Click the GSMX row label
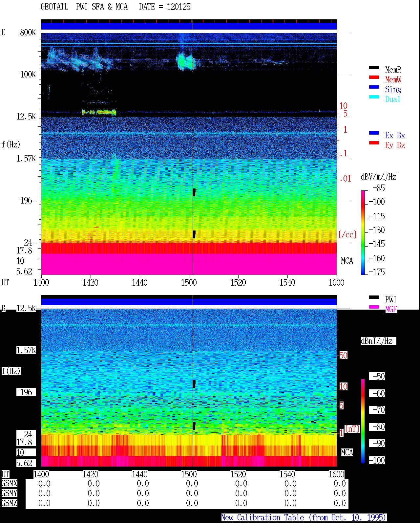420x523 pixels. click(x=9, y=483)
